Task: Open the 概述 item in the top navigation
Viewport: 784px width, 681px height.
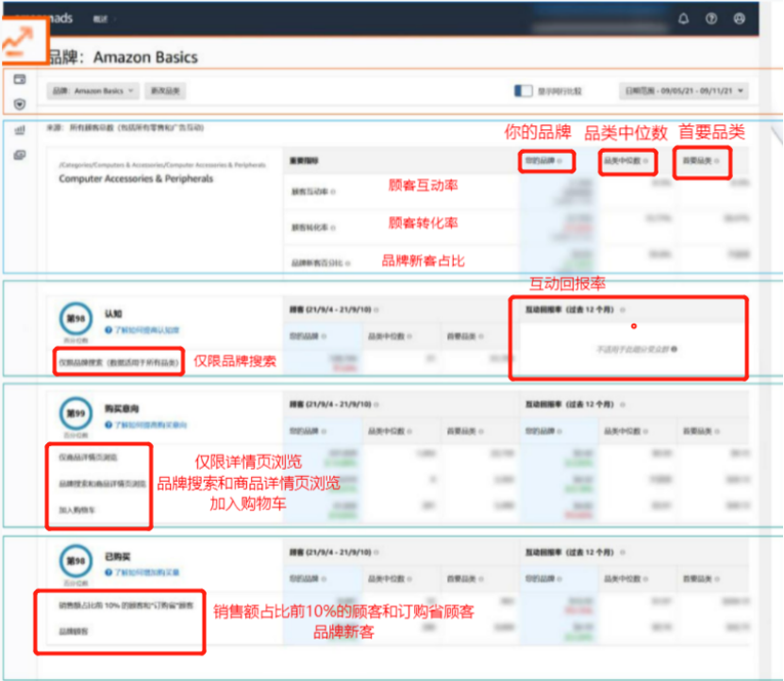Action: [101, 19]
